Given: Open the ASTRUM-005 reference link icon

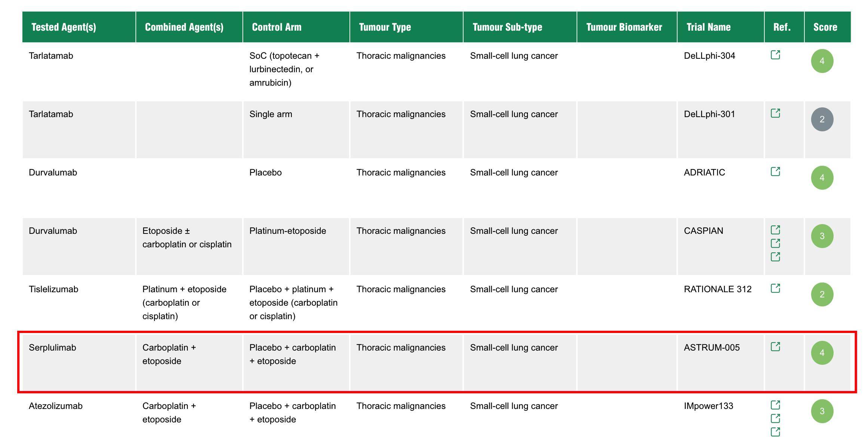Looking at the screenshot, I should tap(776, 347).
